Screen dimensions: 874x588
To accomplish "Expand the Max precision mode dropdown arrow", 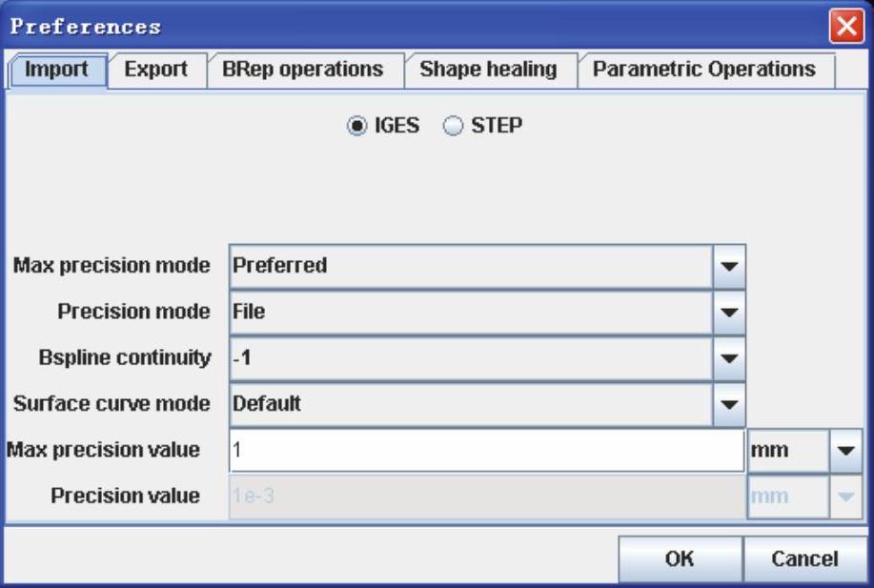I will click(x=729, y=266).
